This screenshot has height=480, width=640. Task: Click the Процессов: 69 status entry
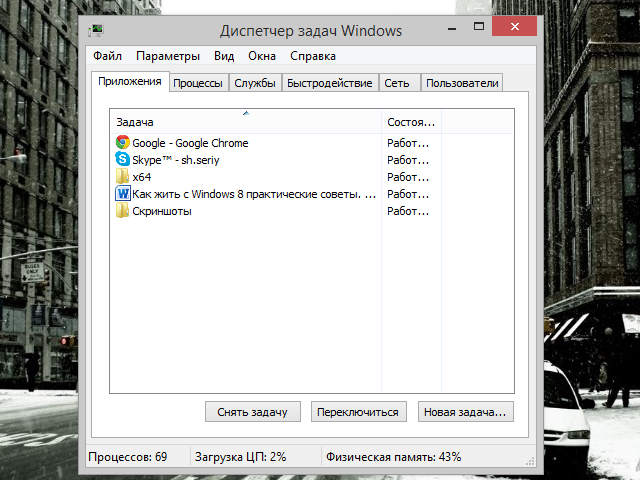click(x=128, y=456)
